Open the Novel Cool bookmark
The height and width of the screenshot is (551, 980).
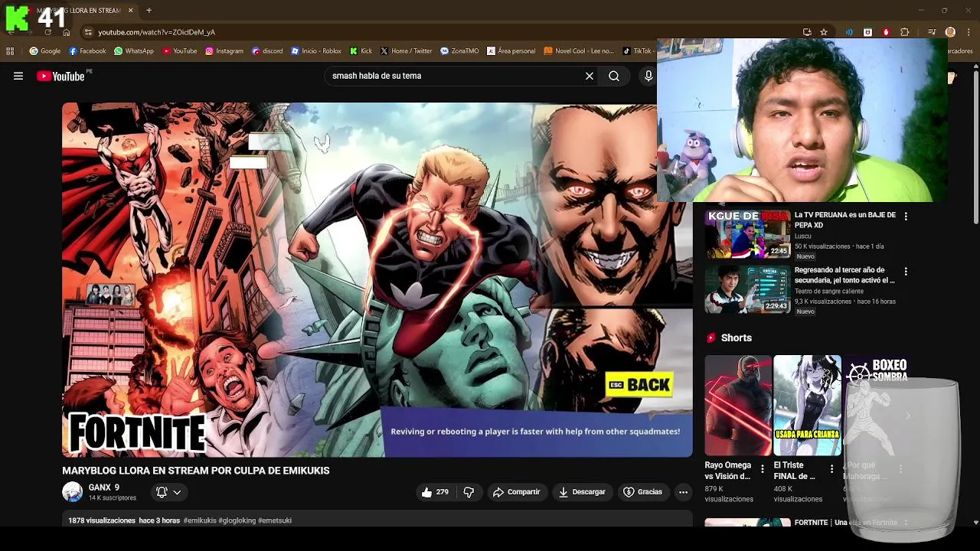578,51
